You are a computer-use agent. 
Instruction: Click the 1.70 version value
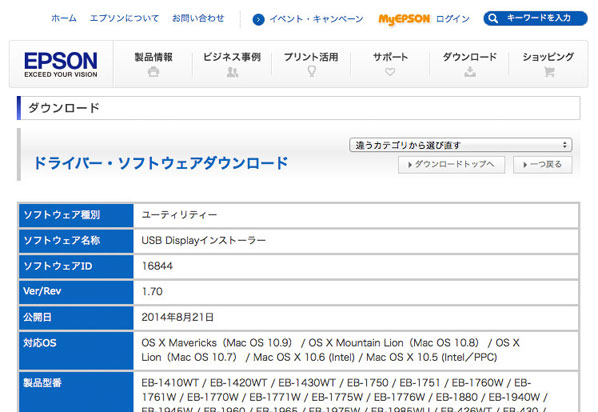(x=152, y=291)
